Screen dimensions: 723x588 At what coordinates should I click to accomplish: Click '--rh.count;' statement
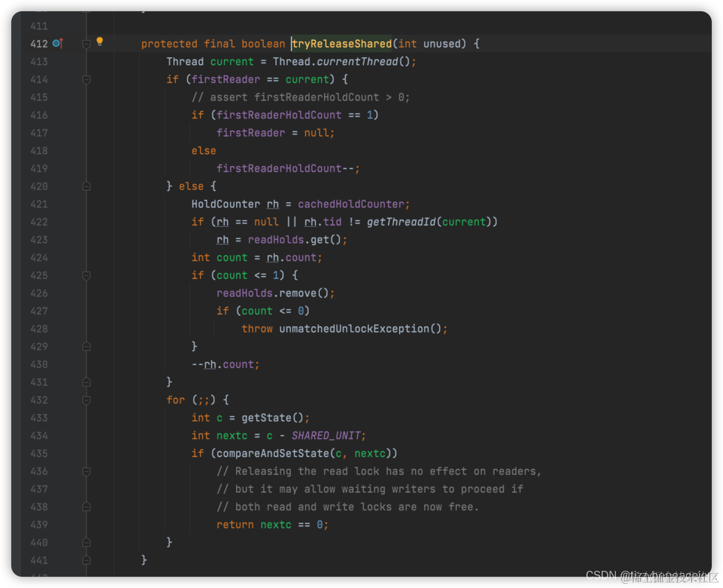[226, 364]
